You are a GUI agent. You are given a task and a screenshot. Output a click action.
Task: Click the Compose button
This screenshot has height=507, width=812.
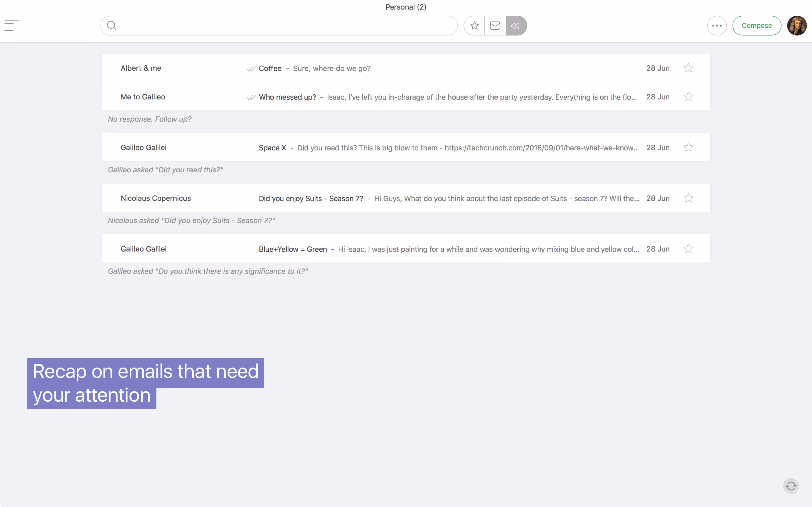[757, 25]
